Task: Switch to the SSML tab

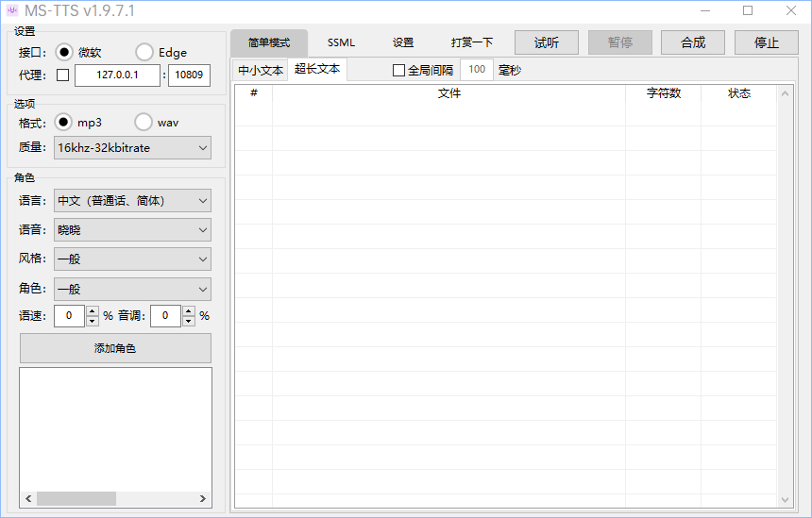Action: 341,43
